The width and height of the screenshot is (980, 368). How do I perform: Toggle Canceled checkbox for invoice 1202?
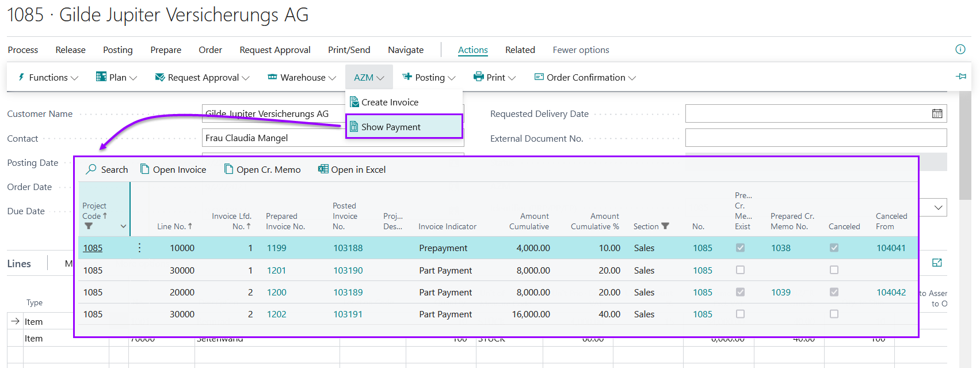click(x=834, y=314)
